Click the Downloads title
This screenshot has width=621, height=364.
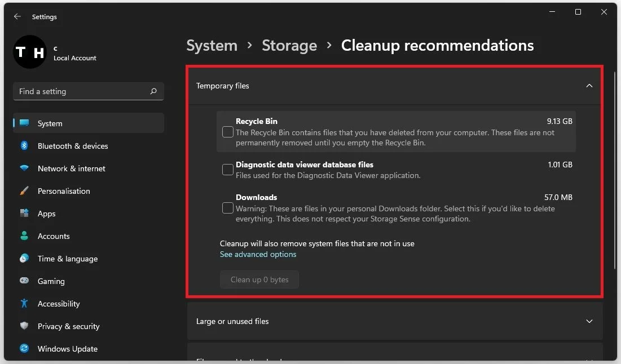[x=256, y=197]
